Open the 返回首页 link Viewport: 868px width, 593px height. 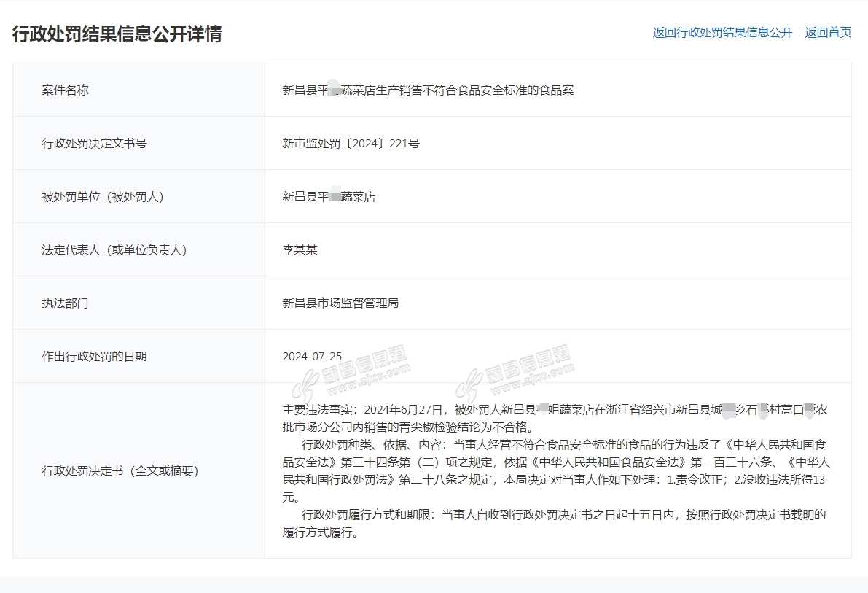tap(828, 33)
